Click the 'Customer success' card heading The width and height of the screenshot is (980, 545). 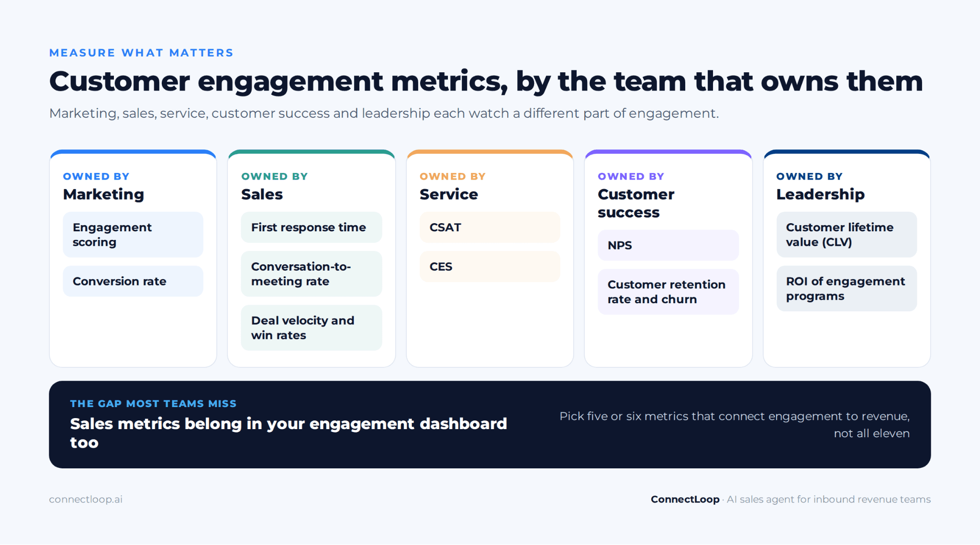click(x=636, y=203)
